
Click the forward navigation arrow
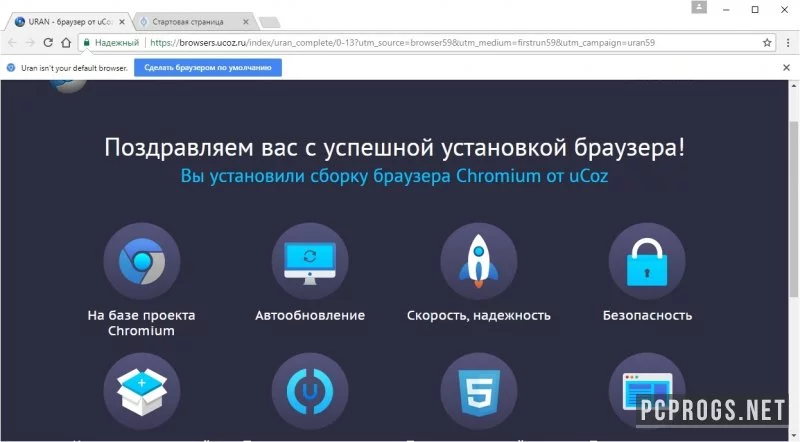point(30,43)
